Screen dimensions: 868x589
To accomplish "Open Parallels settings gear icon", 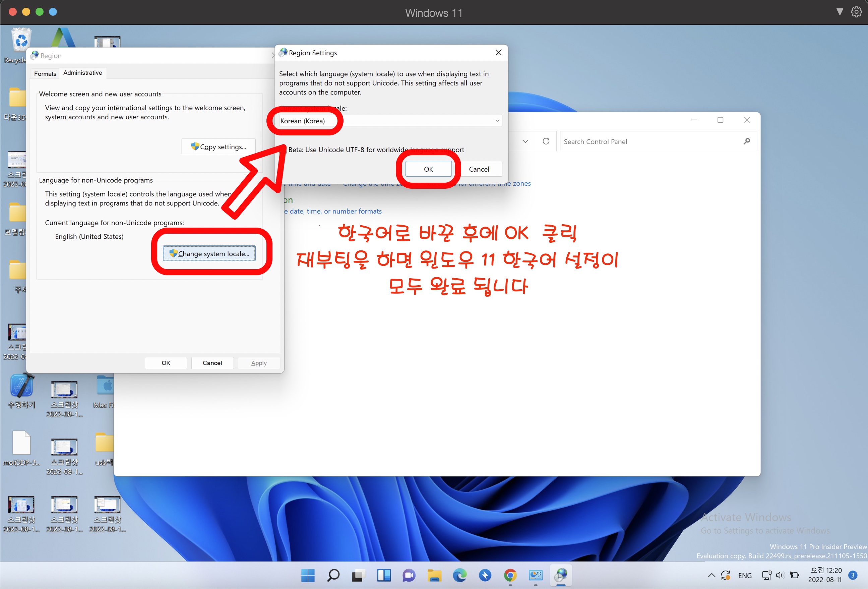I will pyautogui.click(x=856, y=12).
